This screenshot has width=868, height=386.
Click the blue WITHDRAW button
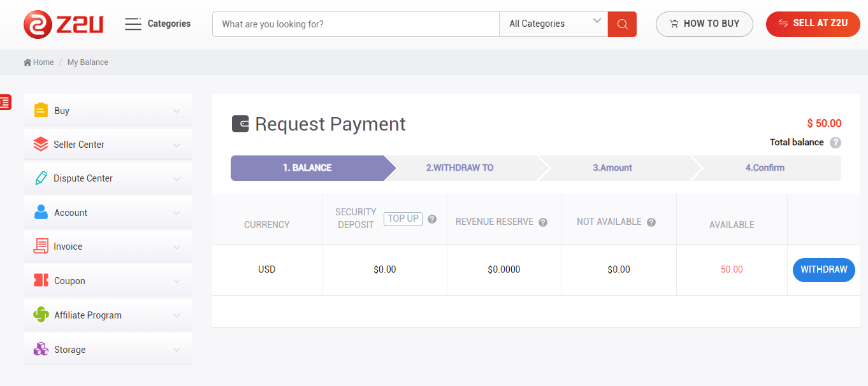823,269
